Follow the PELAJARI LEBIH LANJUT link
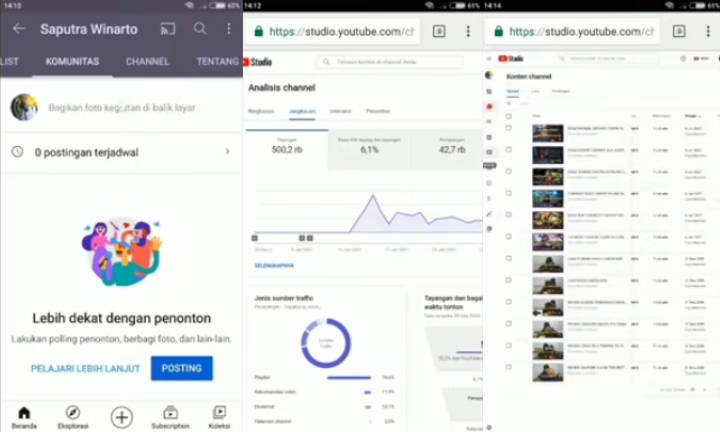Image resolution: width=720 pixels, height=432 pixels. point(85,368)
